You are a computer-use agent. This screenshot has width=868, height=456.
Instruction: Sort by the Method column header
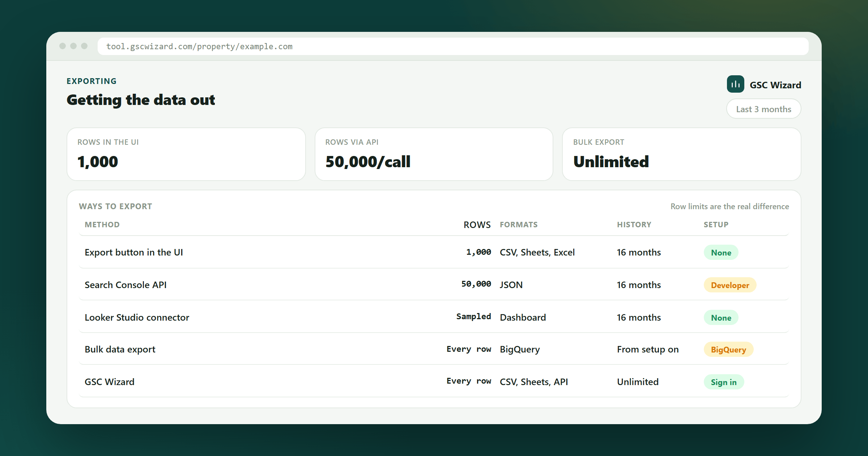click(102, 225)
